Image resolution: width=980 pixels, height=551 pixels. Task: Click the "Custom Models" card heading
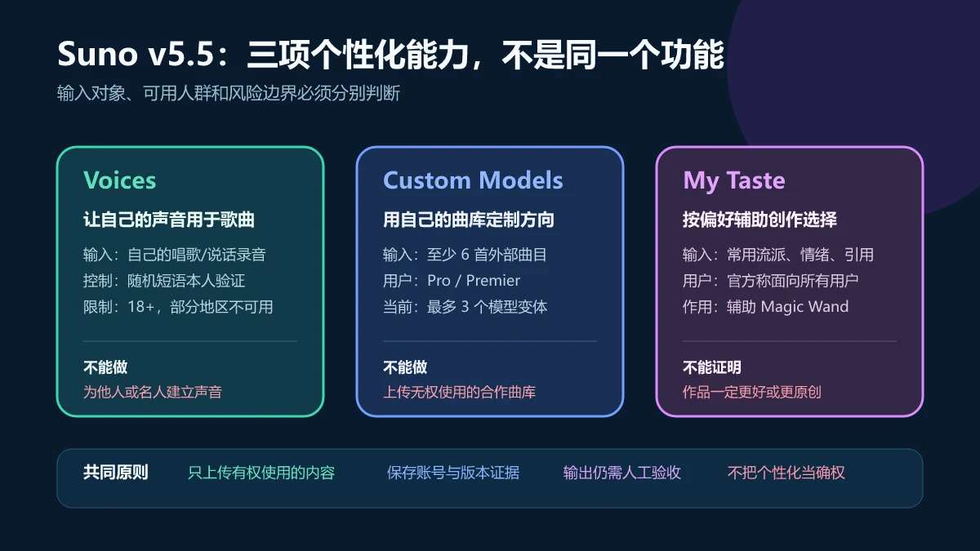coord(473,180)
